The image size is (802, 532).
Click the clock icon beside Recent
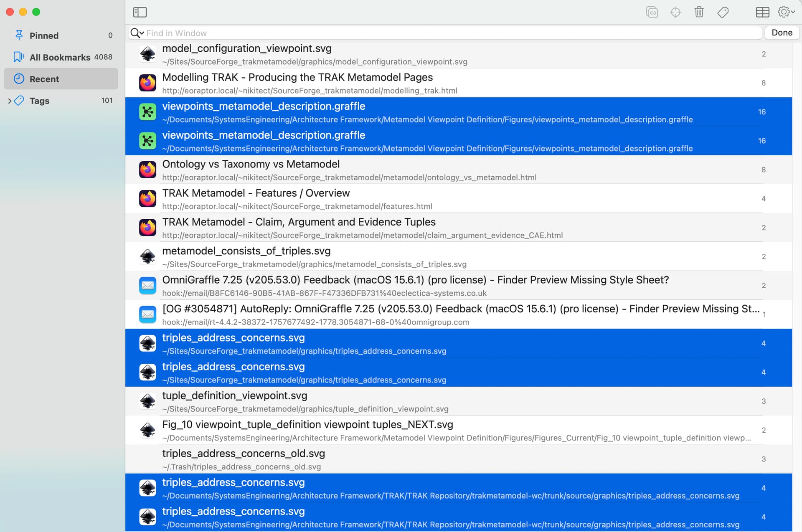19,79
